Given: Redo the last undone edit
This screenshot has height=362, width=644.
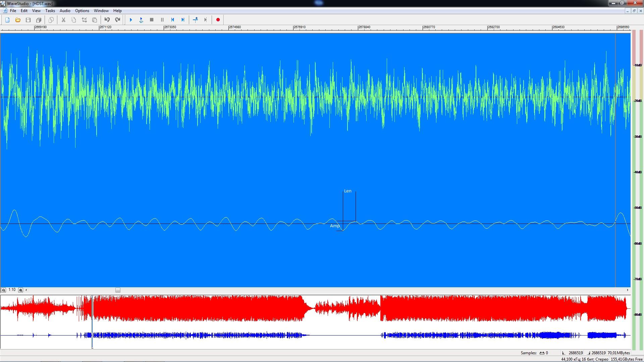Looking at the screenshot, I should (117, 20).
